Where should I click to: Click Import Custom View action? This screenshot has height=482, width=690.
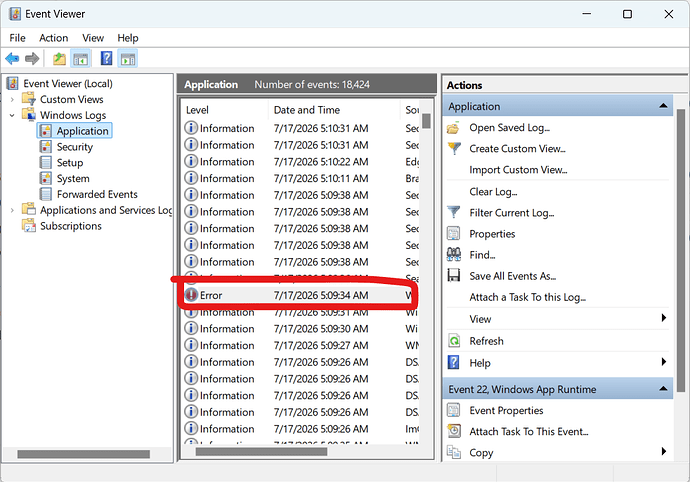[518, 170]
